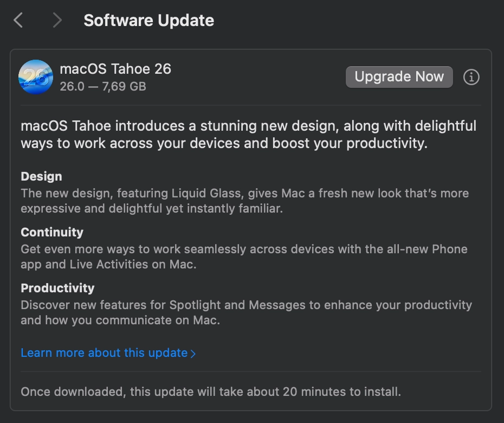Click the Productivity section heading

[x=57, y=288]
